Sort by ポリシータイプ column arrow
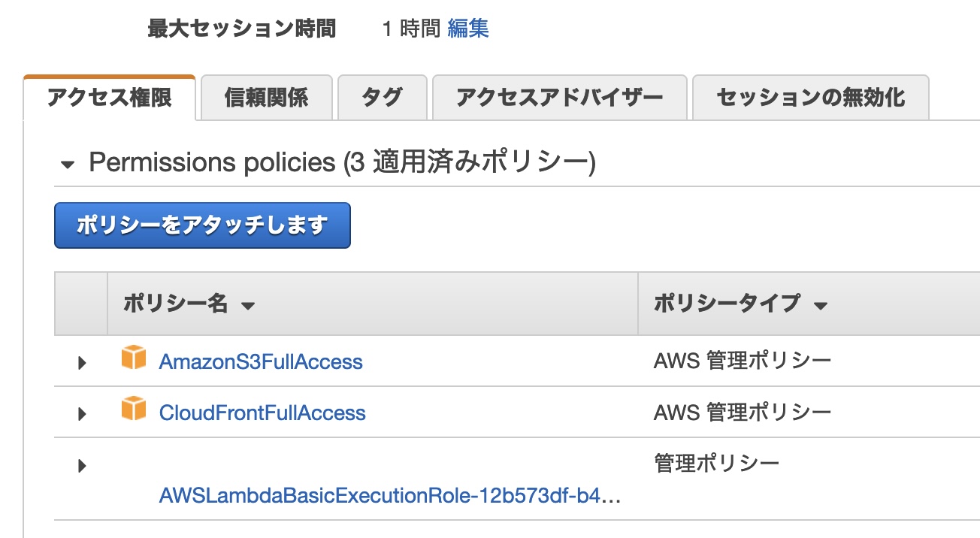 (821, 306)
